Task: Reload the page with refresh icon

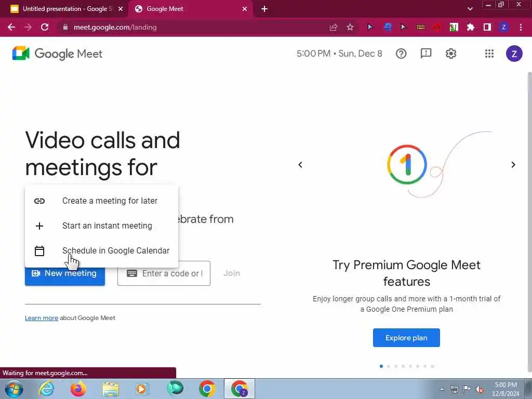Action: [x=45, y=27]
